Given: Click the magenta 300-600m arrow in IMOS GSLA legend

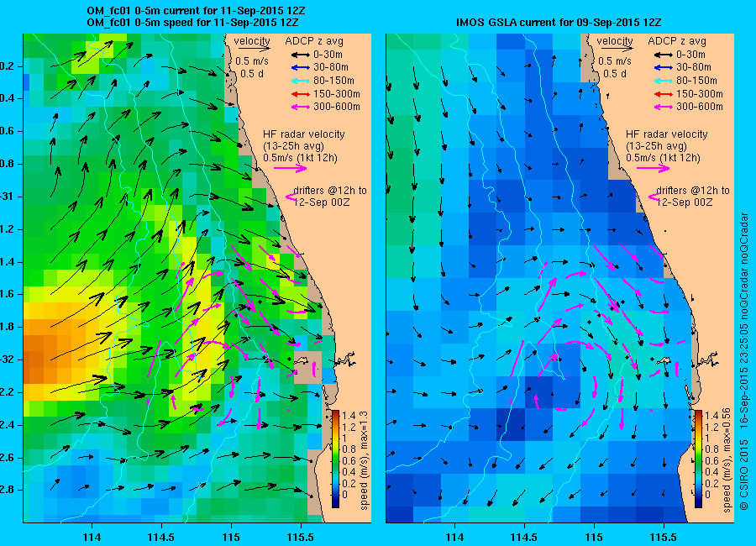Looking at the screenshot, I should [x=663, y=107].
